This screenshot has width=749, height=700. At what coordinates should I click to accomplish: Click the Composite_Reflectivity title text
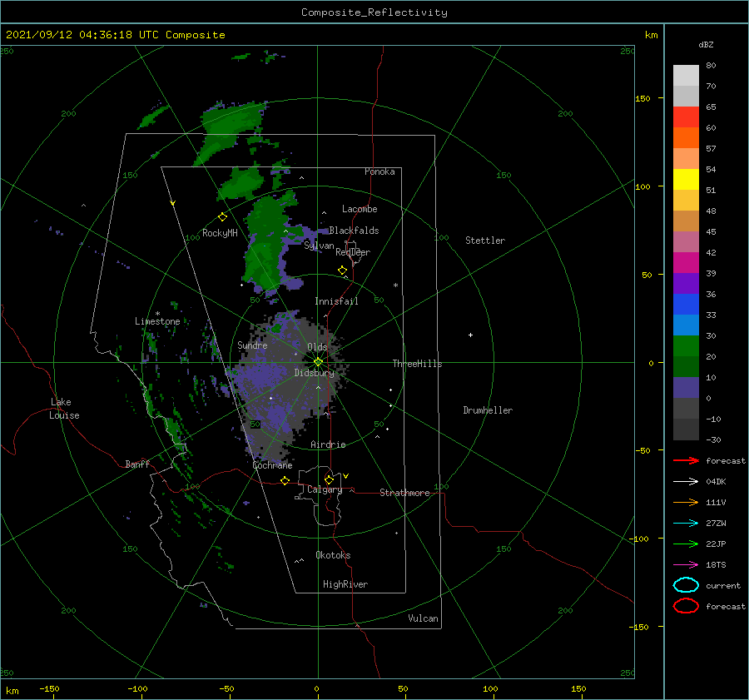(374, 12)
